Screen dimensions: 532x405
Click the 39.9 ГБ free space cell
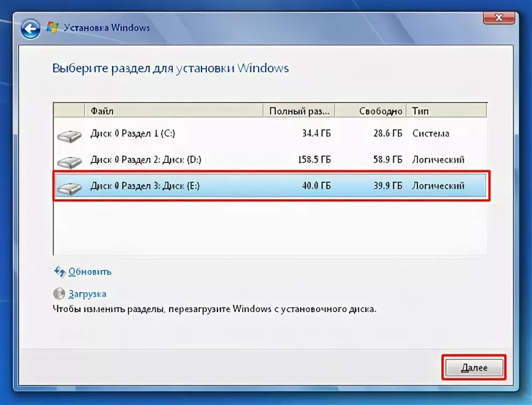[388, 185]
